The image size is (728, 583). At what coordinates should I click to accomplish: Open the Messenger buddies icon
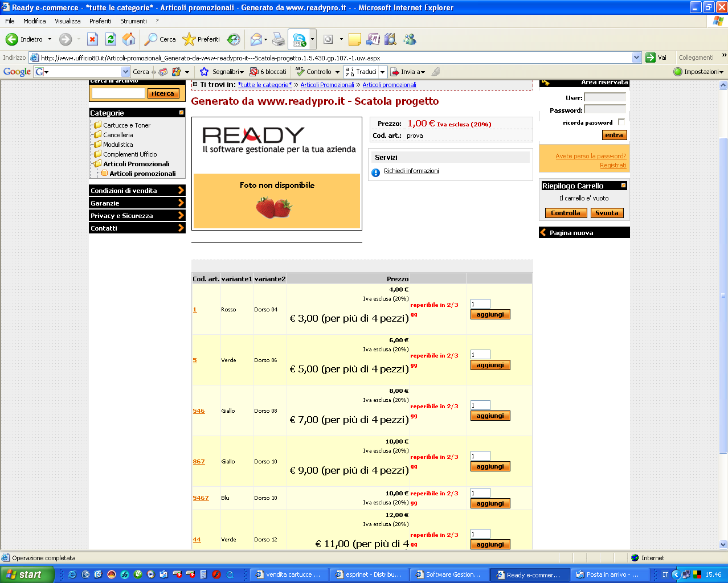[410, 39]
